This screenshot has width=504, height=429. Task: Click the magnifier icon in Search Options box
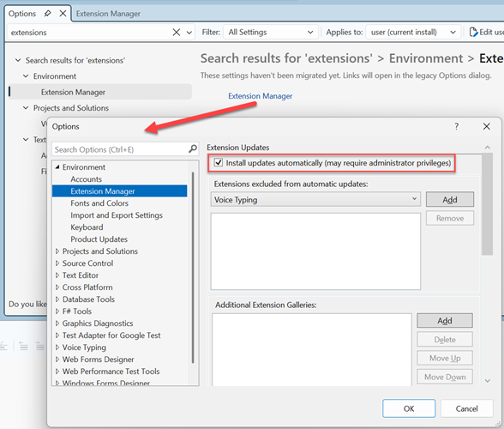(x=193, y=149)
